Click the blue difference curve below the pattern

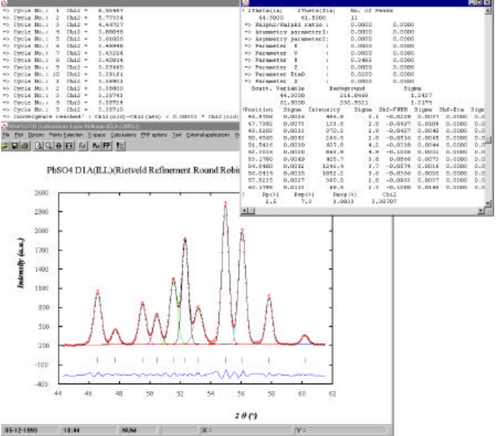194,375
